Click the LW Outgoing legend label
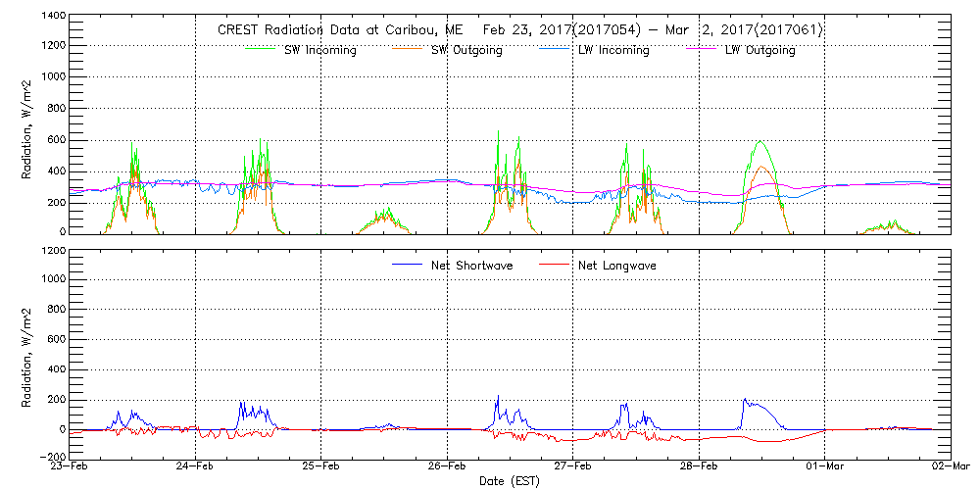 pos(759,50)
